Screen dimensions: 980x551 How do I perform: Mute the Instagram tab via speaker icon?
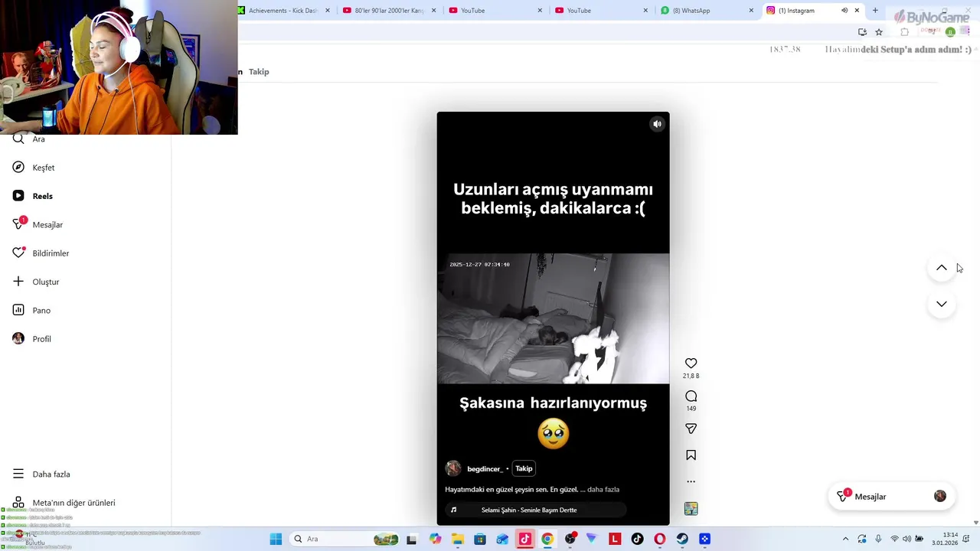[x=844, y=11]
